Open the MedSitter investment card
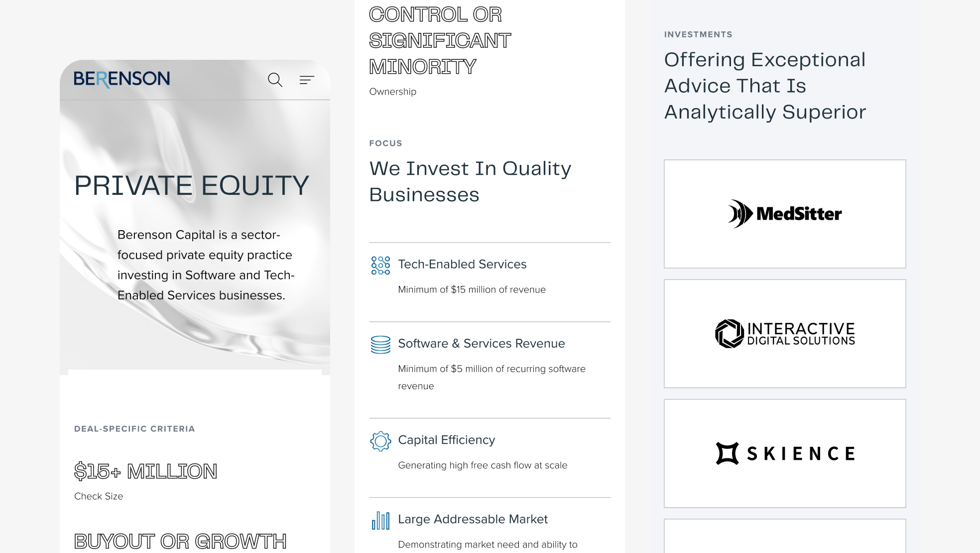The image size is (980, 553). pyautogui.click(x=784, y=214)
